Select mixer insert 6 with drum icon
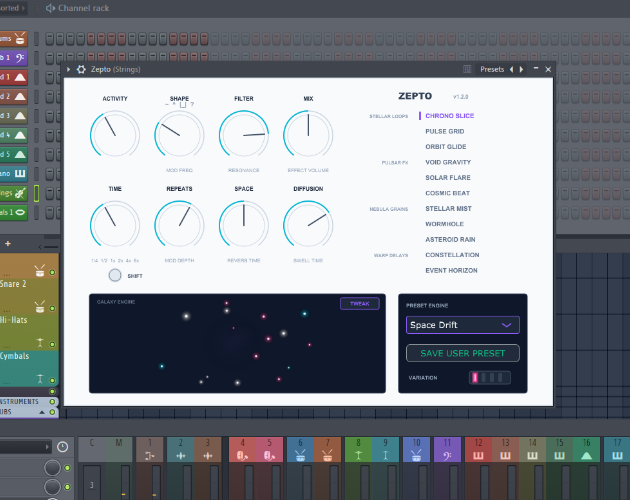Viewport: 630px width, 500px height. (x=300, y=449)
